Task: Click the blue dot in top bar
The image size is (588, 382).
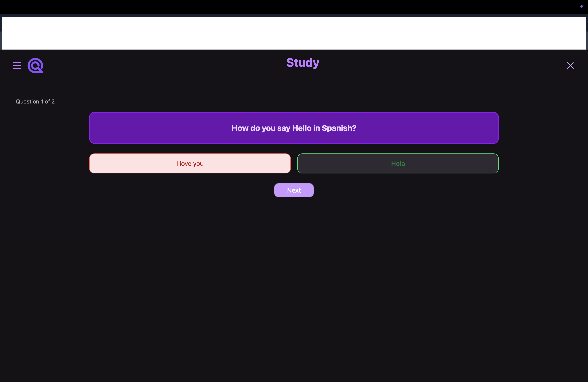Action: [581, 6]
